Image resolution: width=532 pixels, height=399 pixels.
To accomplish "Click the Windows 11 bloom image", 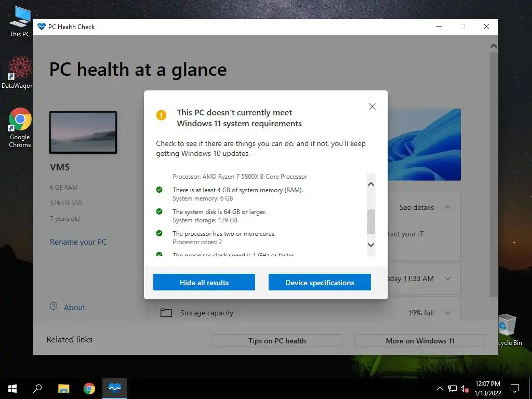I will 424,144.
